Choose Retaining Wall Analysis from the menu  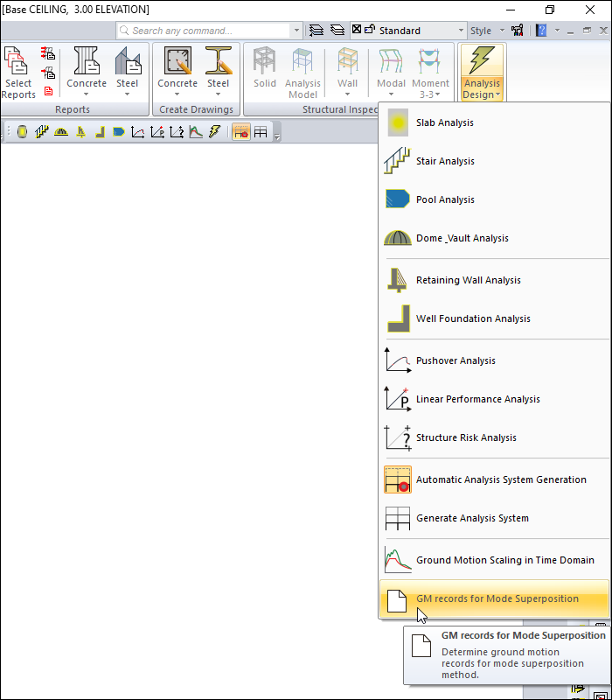[494, 280]
